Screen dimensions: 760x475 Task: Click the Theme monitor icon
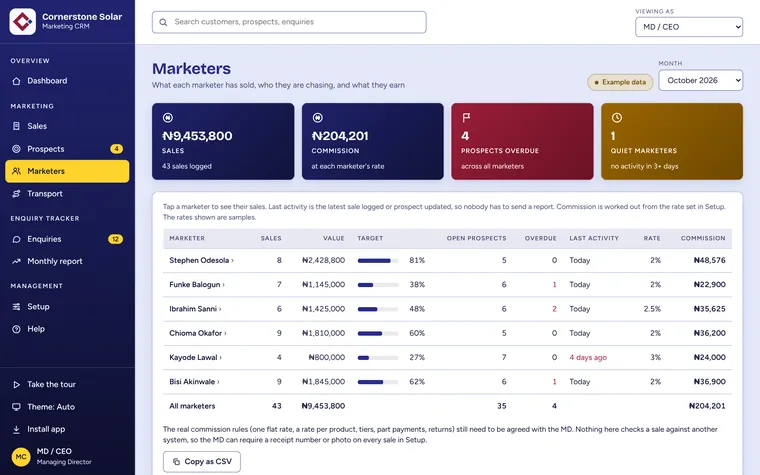16,407
